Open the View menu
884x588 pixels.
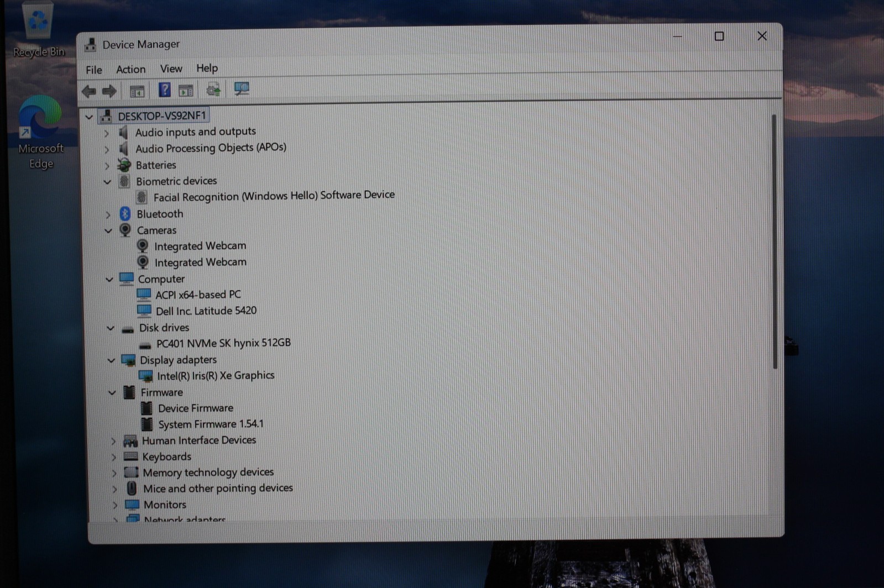(x=171, y=69)
